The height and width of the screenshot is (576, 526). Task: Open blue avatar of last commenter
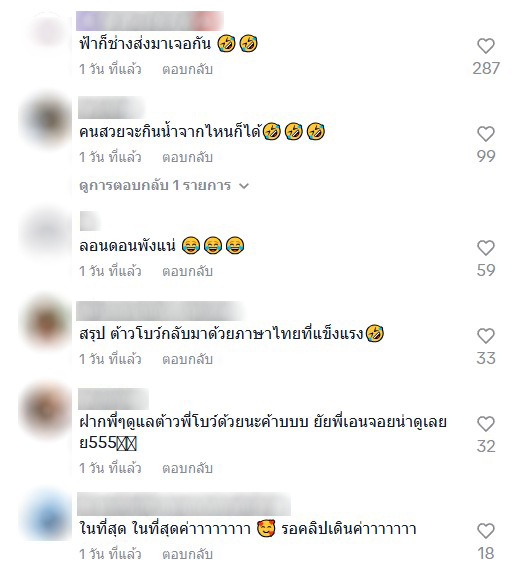click(46, 514)
